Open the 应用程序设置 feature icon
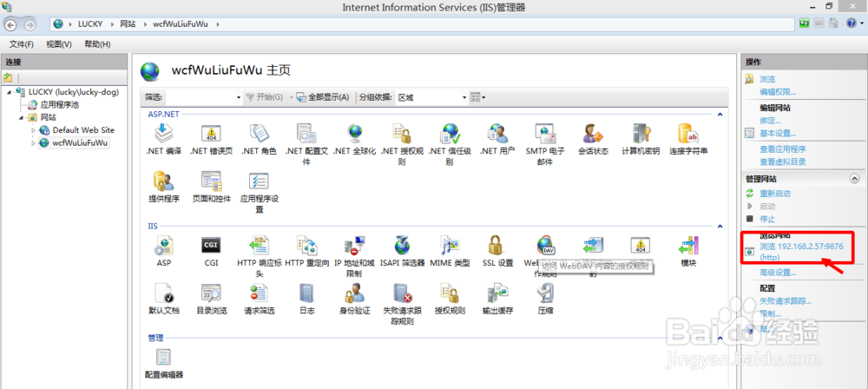 (259, 181)
